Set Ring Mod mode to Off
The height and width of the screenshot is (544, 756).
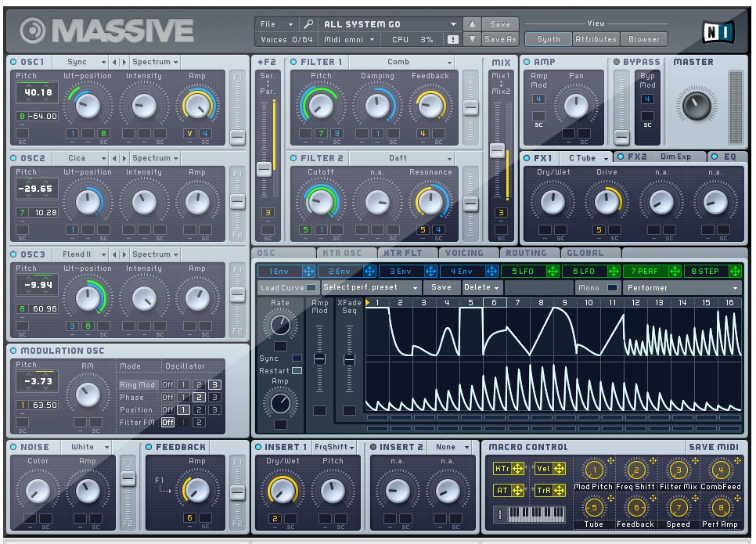pyautogui.click(x=167, y=385)
